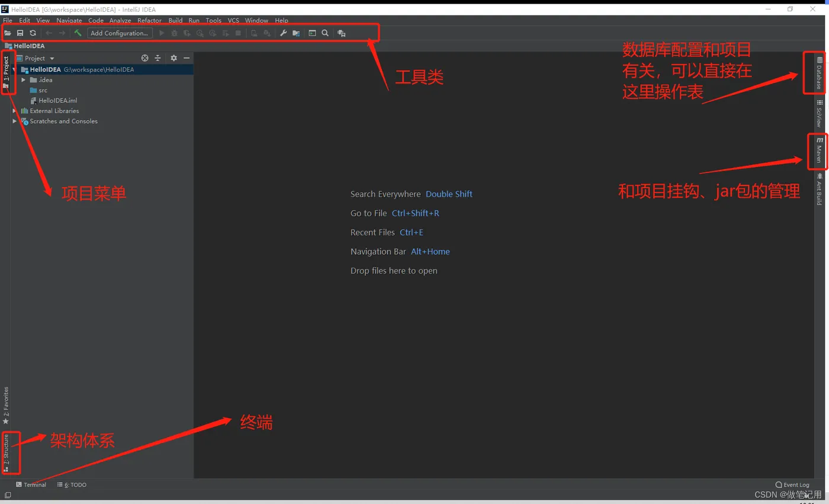The height and width of the screenshot is (504, 829).
Task: Open the Database side tab
Action: [819, 73]
